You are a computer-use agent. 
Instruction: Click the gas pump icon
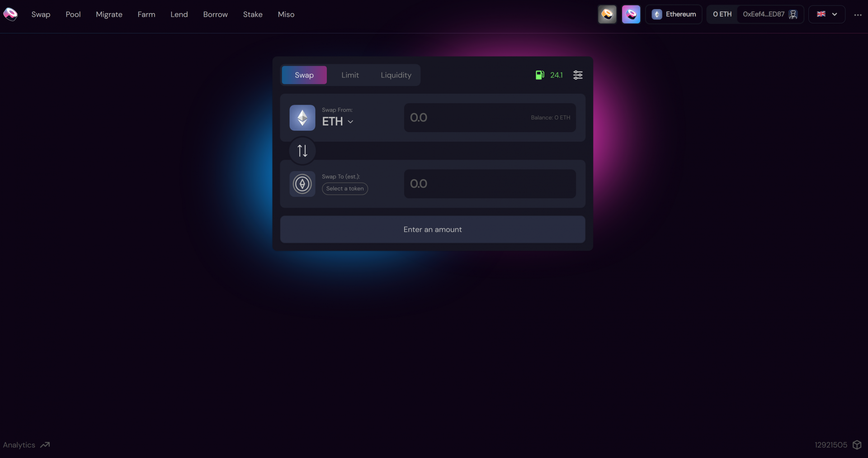(x=540, y=75)
